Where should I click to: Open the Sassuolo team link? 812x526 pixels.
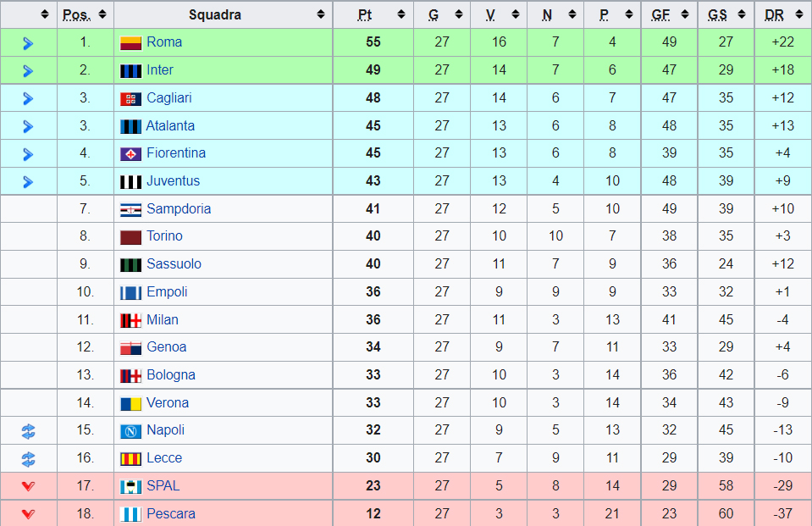pyautogui.click(x=174, y=264)
